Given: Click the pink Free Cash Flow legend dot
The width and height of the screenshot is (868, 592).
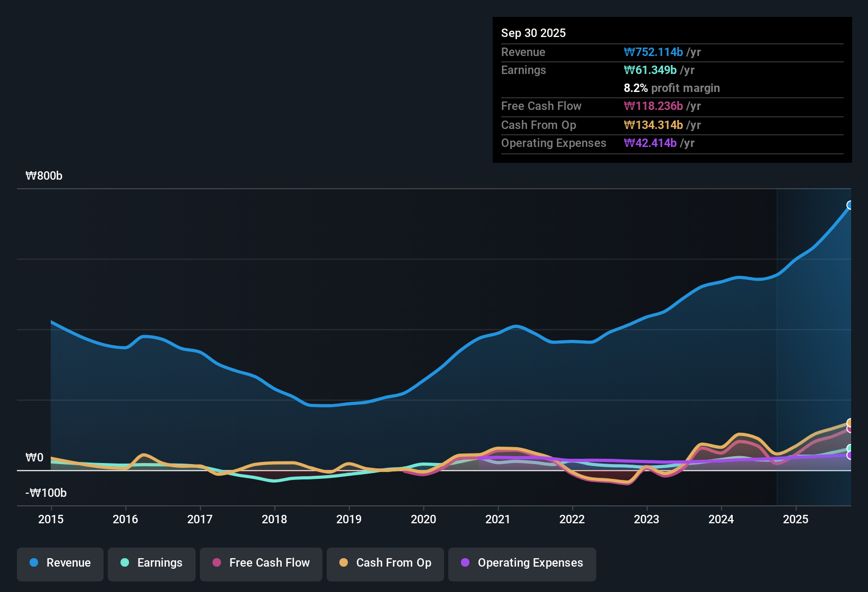Looking at the screenshot, I should click(216, 563).
